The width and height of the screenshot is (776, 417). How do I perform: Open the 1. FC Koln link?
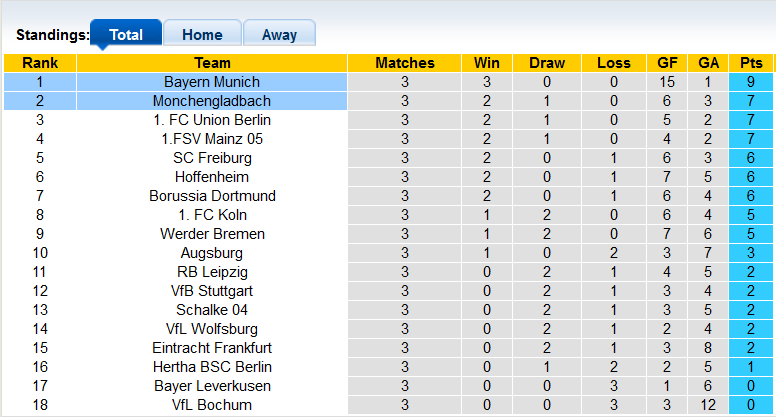pyautogui.click(x=212, y=215)
